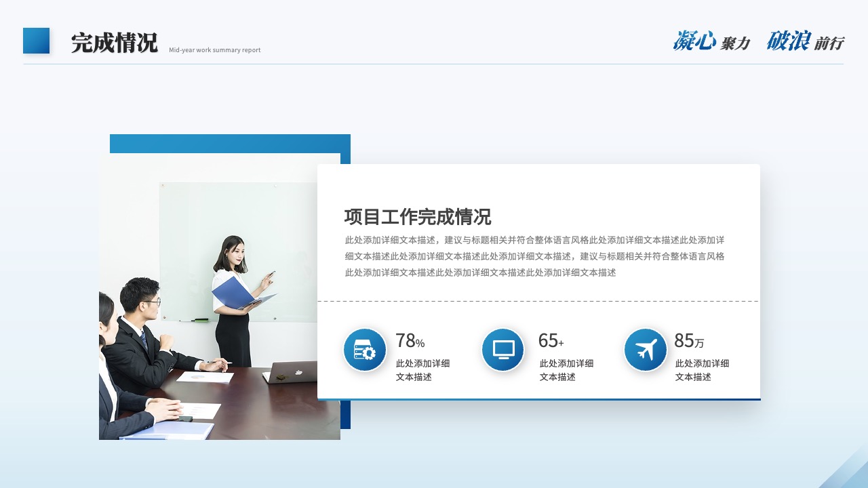This screenshot has height=488, width=868.
Task: Click the description text under 78%
Action: click(x=423, y=370)
